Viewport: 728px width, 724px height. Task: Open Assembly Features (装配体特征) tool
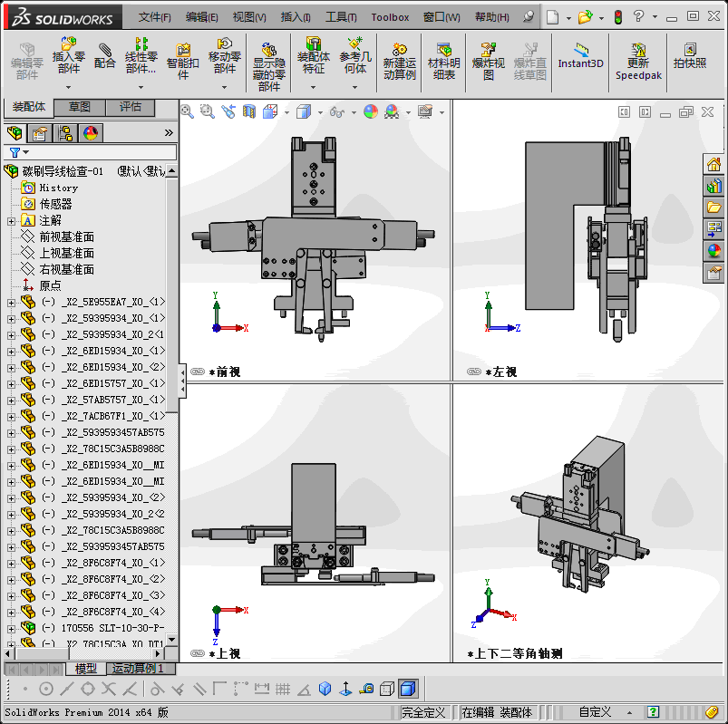coord(314,55)
